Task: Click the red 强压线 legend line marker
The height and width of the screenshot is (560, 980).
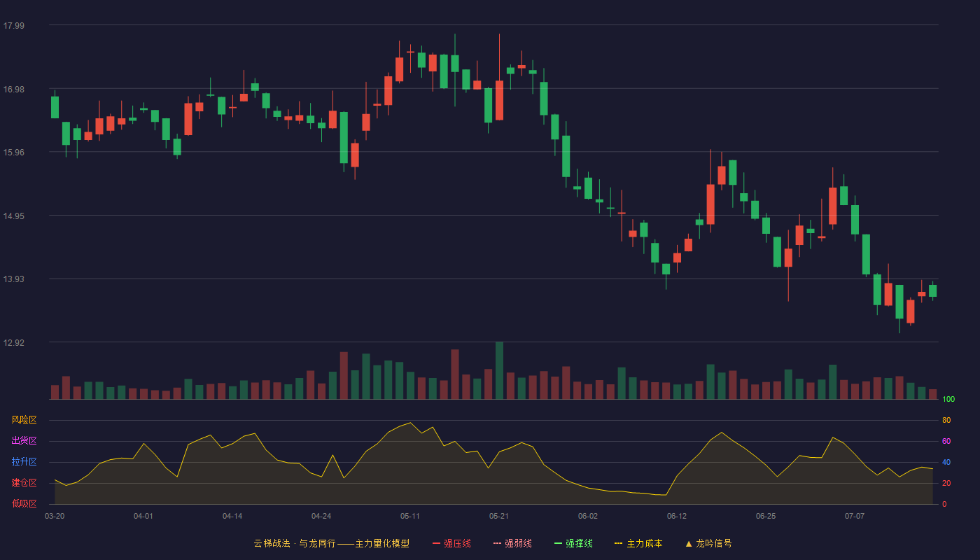Action: point(436,543)
